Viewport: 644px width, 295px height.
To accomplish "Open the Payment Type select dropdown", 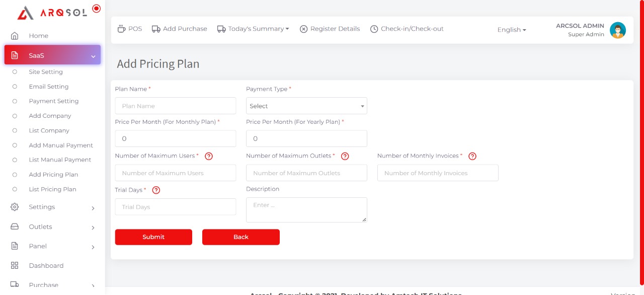I will [306, 106].
